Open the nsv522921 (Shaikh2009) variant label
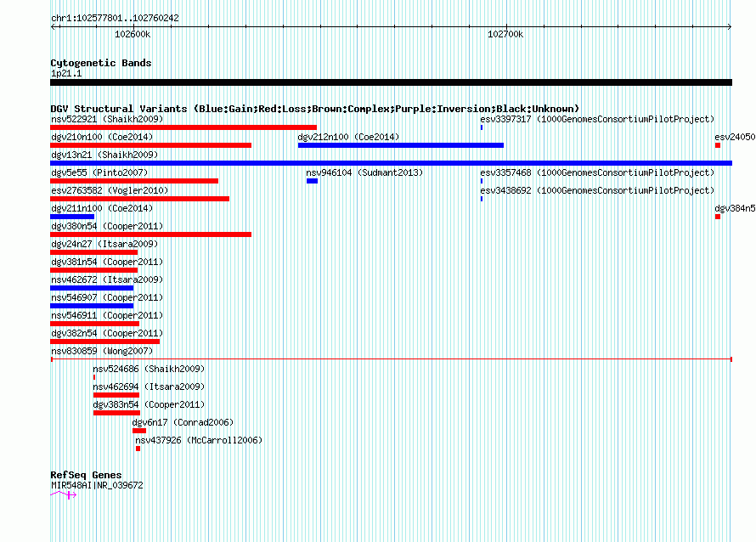This screenshot has height=542, width=756. [107, 119]
